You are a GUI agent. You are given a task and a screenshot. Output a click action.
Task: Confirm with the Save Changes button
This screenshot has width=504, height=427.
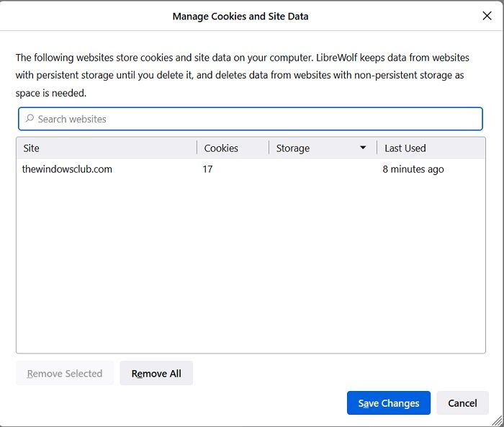pos(388,403)
